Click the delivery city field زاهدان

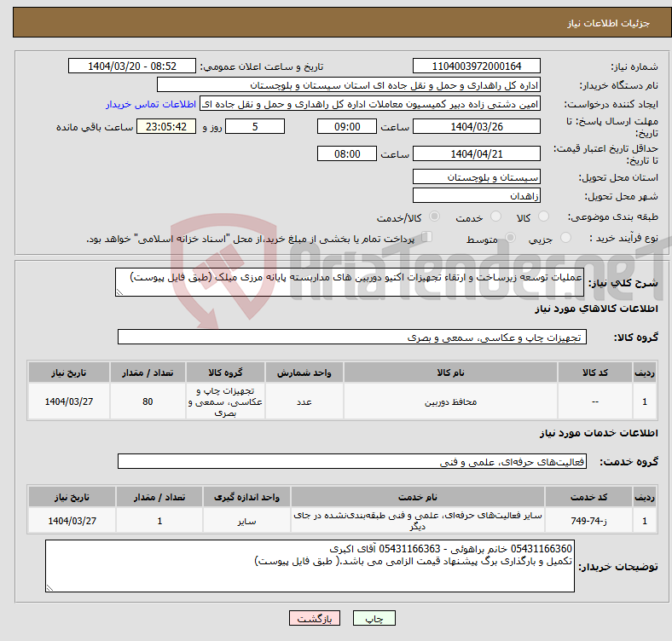[x=477, y=195]
